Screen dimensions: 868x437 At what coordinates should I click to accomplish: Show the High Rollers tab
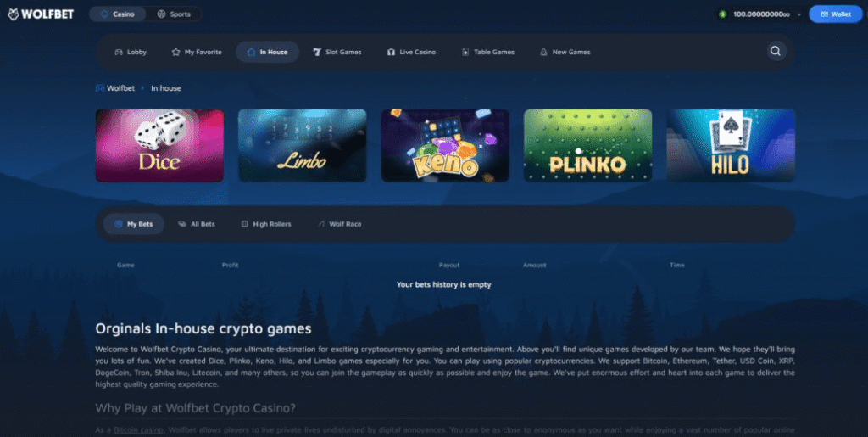266,224
